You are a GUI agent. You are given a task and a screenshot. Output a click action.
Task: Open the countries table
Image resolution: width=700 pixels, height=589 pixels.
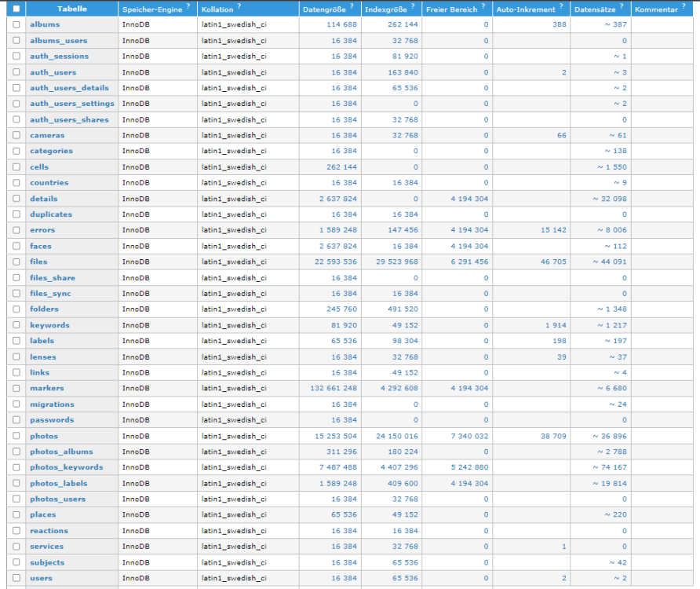click(x=49, y=183)
